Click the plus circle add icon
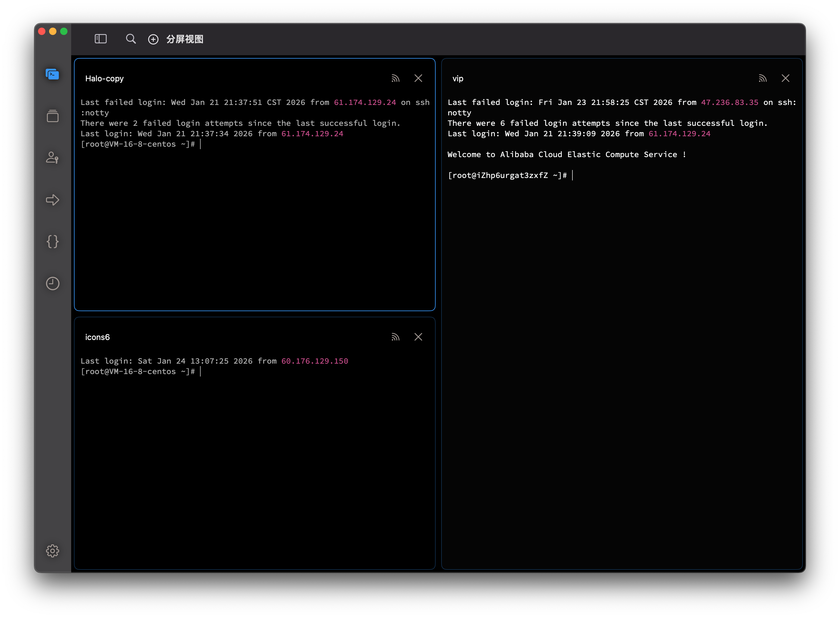This screenshot has width=840, height=618. pyautogui.click(x=153, y=39)
